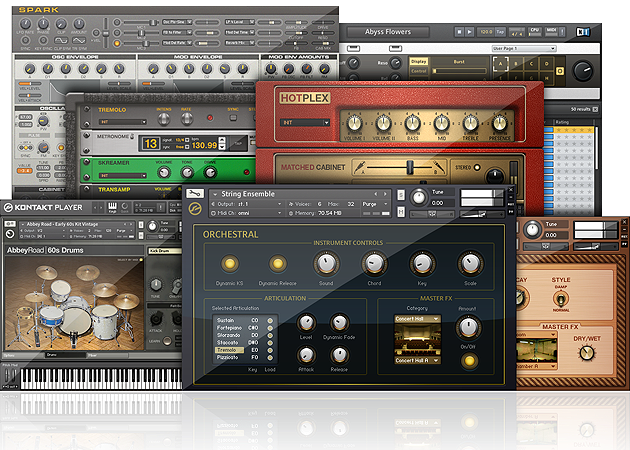The image size is (630, 450).
Task: Click the Orchestral instrument round logo icon
Action: click(194, 210)
